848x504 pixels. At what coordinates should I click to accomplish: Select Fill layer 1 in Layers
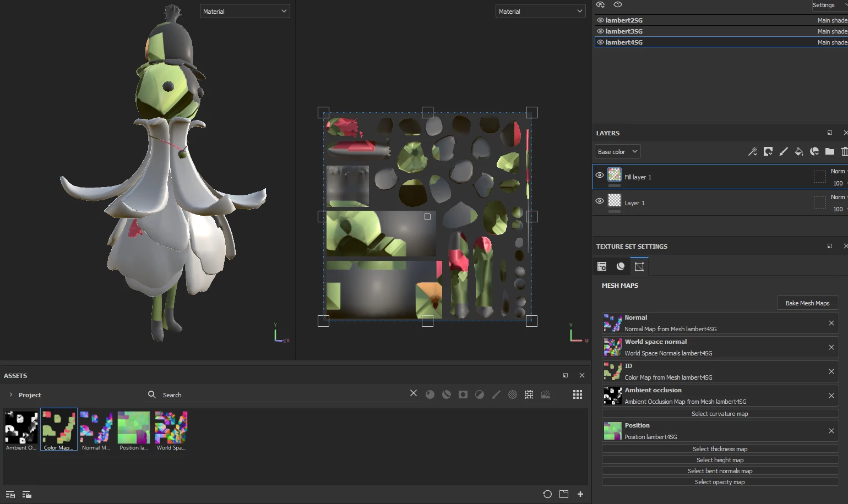click(720, 177)
